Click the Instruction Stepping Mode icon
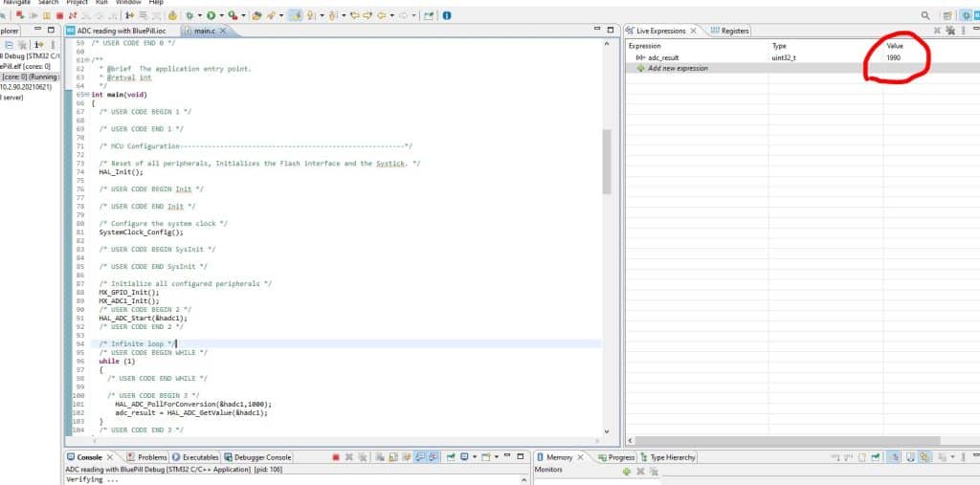 (x=129, y=15)
